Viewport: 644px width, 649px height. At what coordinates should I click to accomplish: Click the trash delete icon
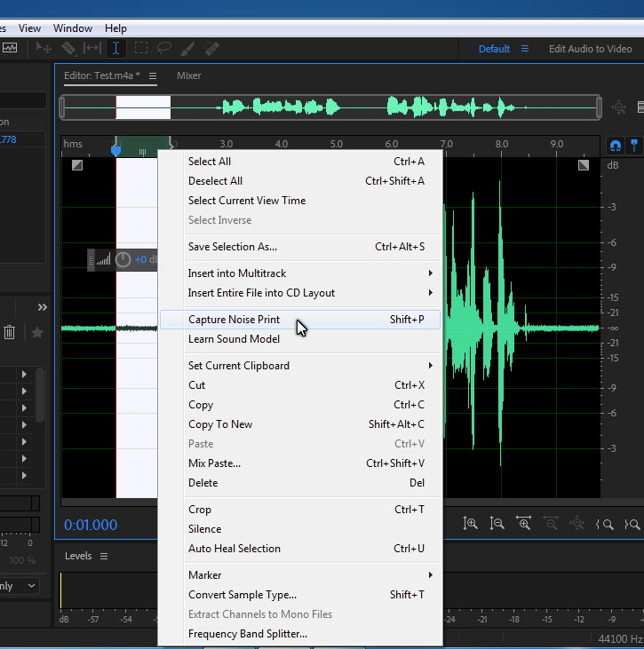(x=10, y=333)
